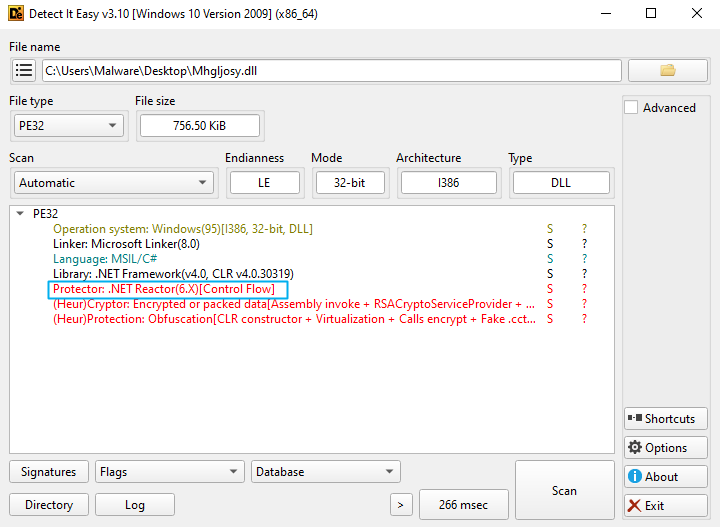Click the Shortcuts keyboard icon button
The height and width of the screenshot is (527, 720).
665,418
